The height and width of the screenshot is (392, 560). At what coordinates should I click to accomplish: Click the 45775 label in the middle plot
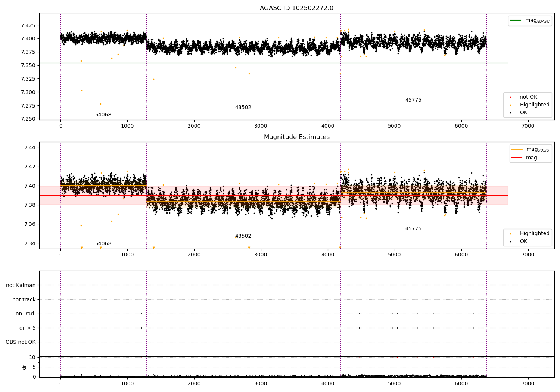[x=413, y=229]
